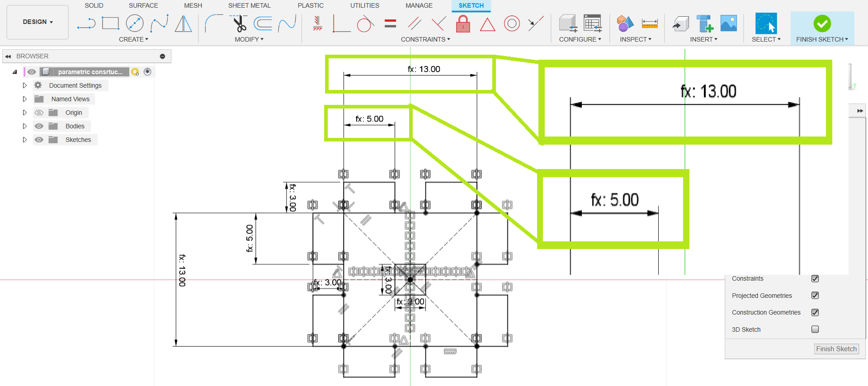Select the 2-Point Rectangle tool
Viewport: 868px width, 386px height.
click(x=110, y=24)
